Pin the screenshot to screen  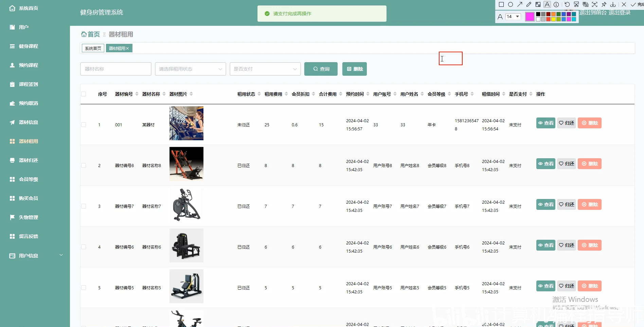(x=604, y=4)
